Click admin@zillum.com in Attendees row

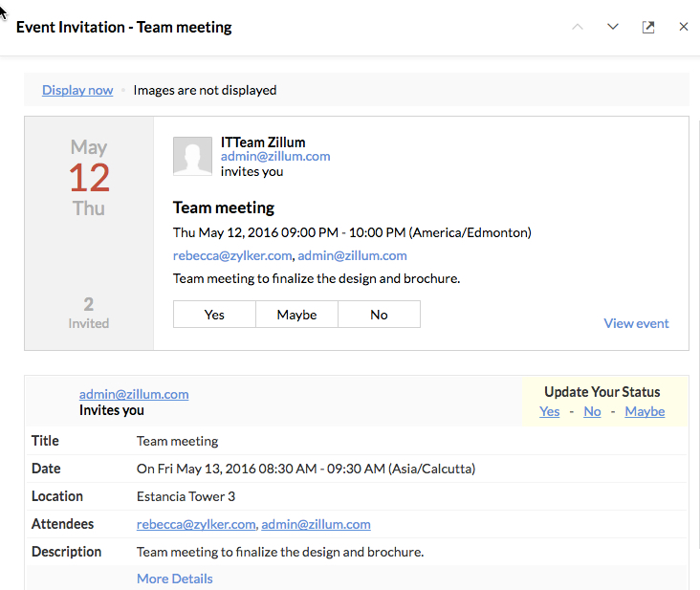pyautogui.click(x=316, y=524)
